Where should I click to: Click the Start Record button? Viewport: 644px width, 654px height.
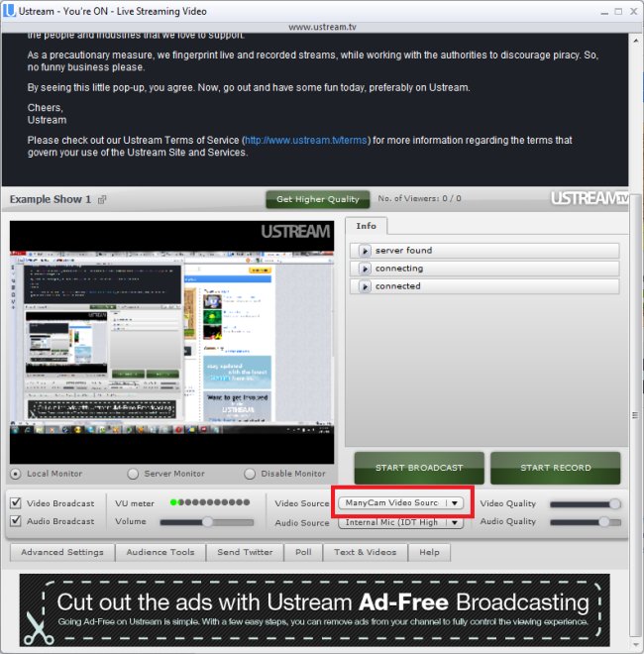point(556,468)
